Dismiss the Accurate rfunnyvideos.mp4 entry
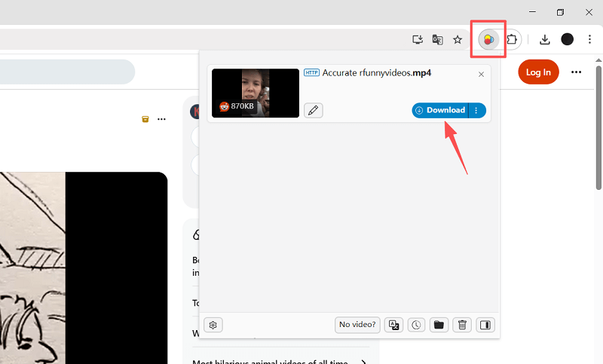Image resolution: width=603 pixels, height=364 pixels. 481,74
